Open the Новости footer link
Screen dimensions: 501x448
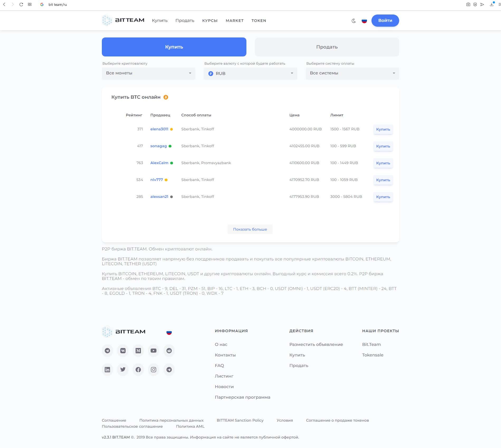(224, 387)
